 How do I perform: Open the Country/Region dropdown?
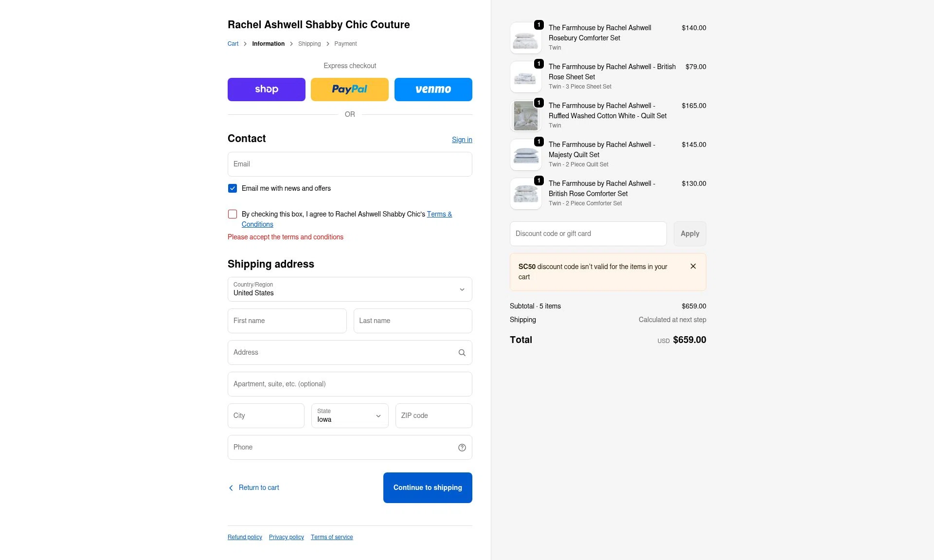click(349, 289)
